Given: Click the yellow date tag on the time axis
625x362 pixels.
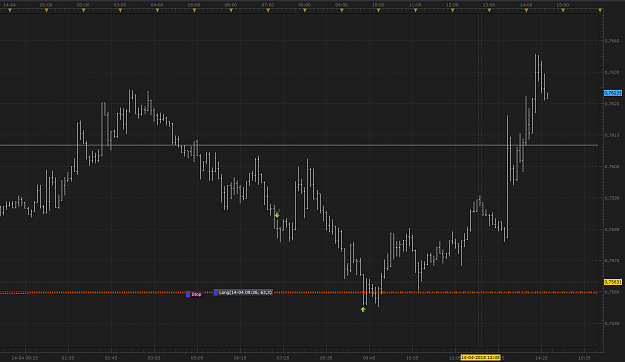Looking at the screenshot, I should (x=480, y=358).
